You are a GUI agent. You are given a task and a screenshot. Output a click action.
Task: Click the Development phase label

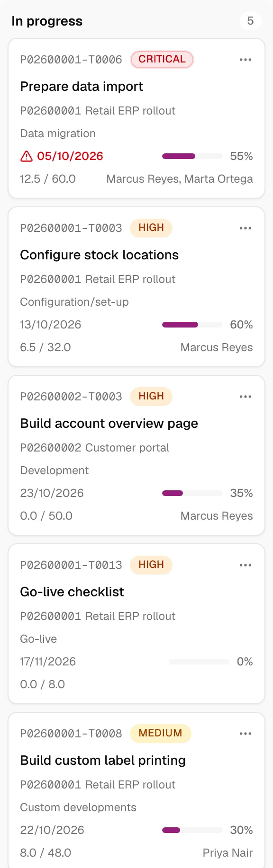click(x=55, y=470)
